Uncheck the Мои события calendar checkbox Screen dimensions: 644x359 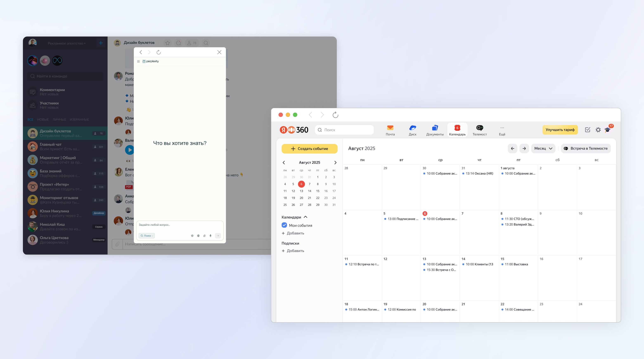pos(284,225)
